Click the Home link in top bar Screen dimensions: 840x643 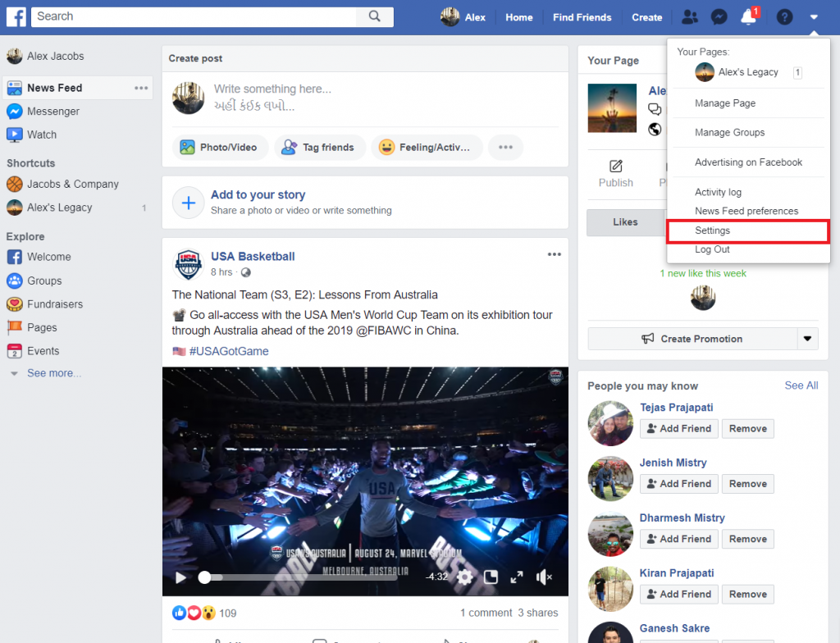(518, 17)
